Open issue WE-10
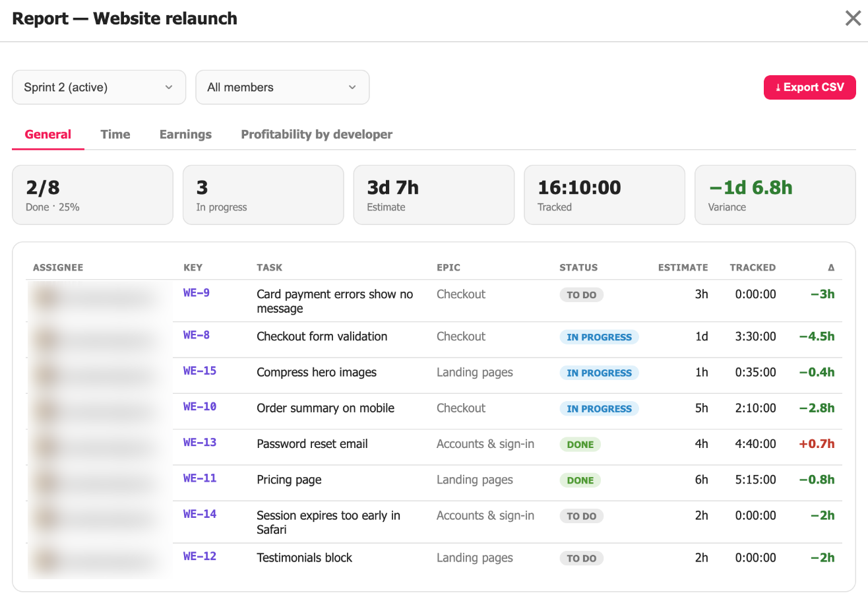The width and height of the screenshot is (868, 605). (200, 406)
